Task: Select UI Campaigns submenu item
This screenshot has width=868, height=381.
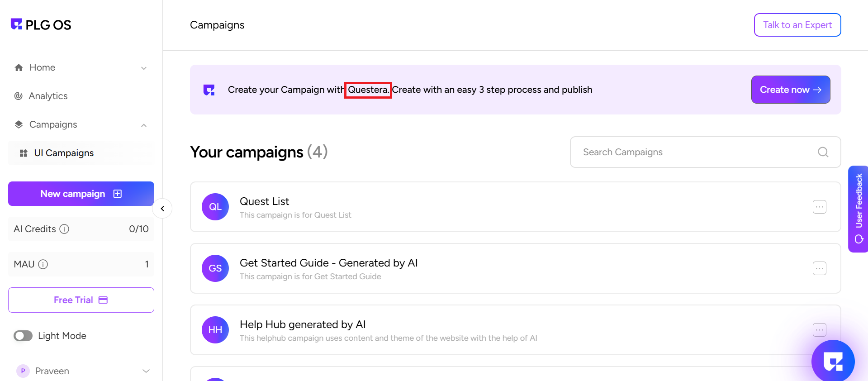Action: 63,153
